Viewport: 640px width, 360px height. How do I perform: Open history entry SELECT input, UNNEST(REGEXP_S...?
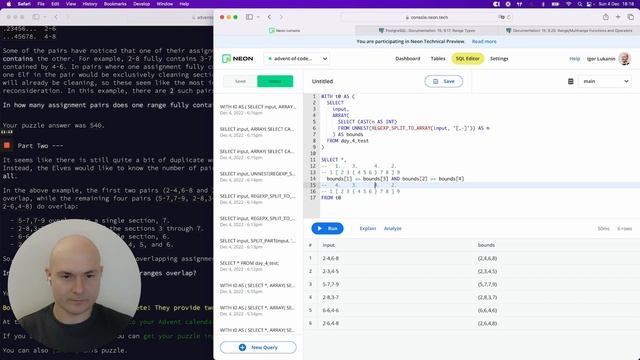click(x=258, y=176)
